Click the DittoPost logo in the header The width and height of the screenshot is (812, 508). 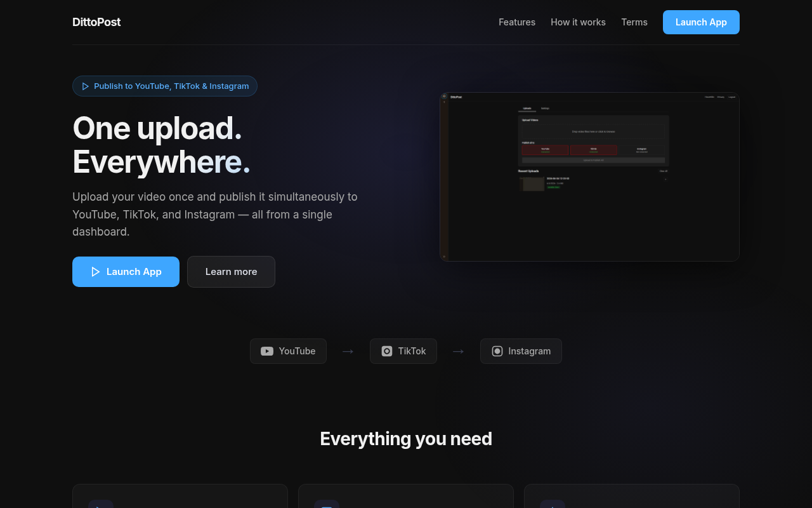(96, 22)
